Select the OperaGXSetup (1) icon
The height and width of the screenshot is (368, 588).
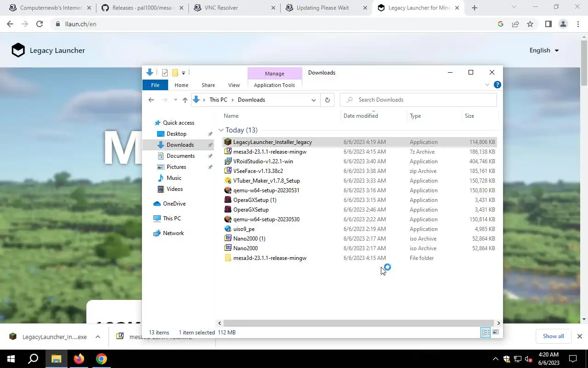pyautogui.click(x=227, y=200)
